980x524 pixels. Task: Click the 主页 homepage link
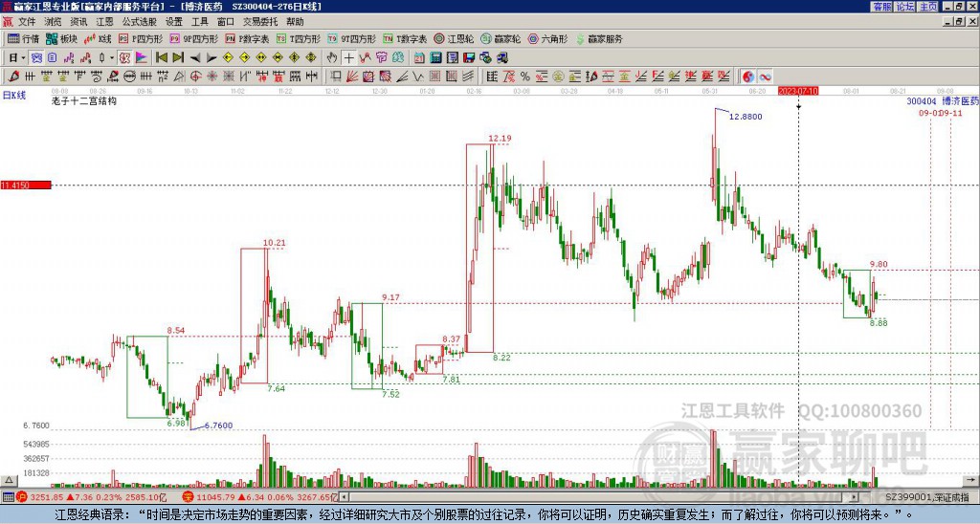pos(928,7)
